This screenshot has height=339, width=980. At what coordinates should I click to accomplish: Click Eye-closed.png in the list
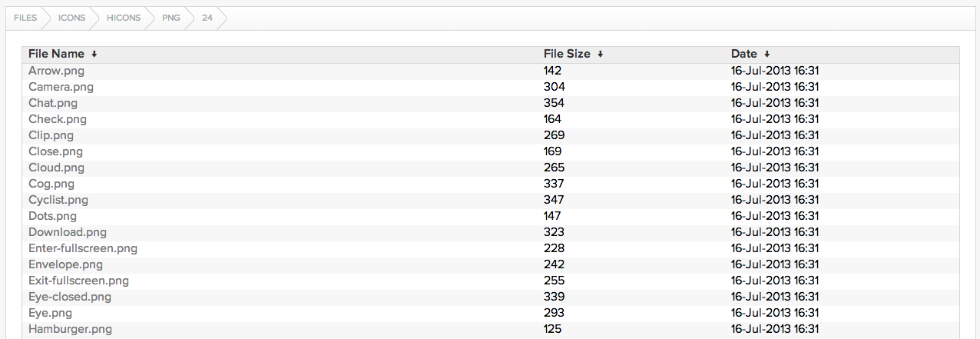click(x=70, y=297)
